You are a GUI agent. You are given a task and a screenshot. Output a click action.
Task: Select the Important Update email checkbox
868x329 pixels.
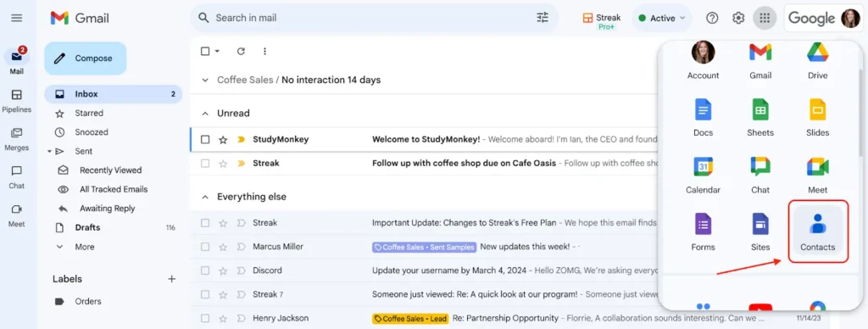pyautogui.click(x=205, y=223)
